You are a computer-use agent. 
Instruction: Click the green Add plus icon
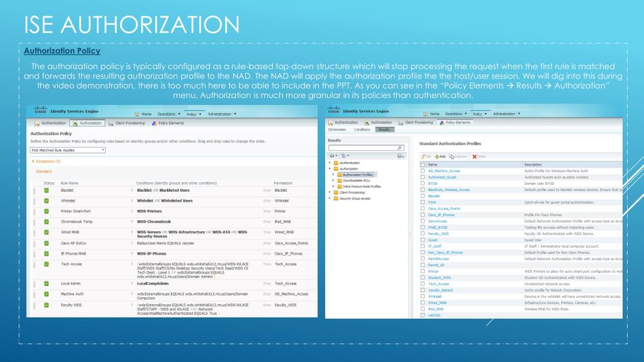tap(437, 156)
